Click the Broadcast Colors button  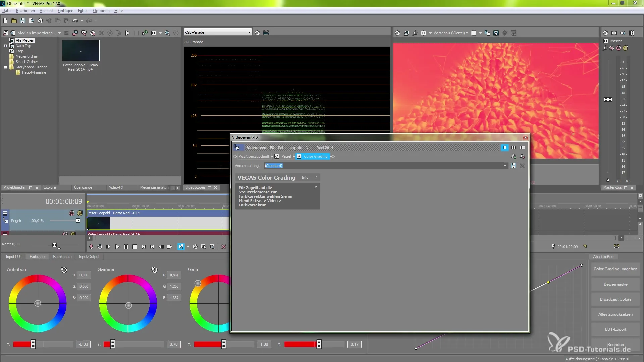615,299
